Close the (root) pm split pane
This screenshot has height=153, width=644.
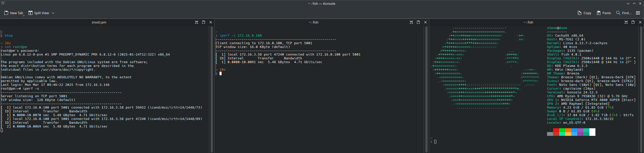pos(211,22)
